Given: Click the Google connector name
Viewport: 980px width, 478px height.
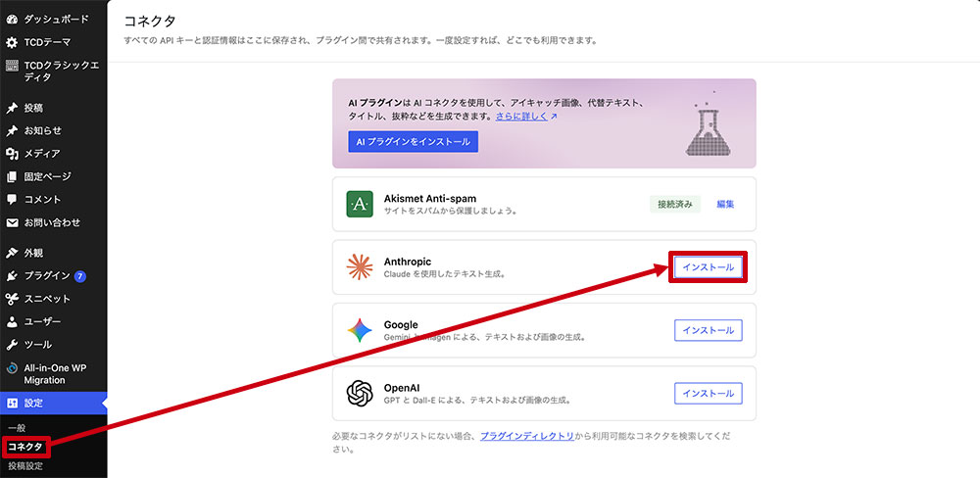Looking at the screenshot, I should pos(401,324).
